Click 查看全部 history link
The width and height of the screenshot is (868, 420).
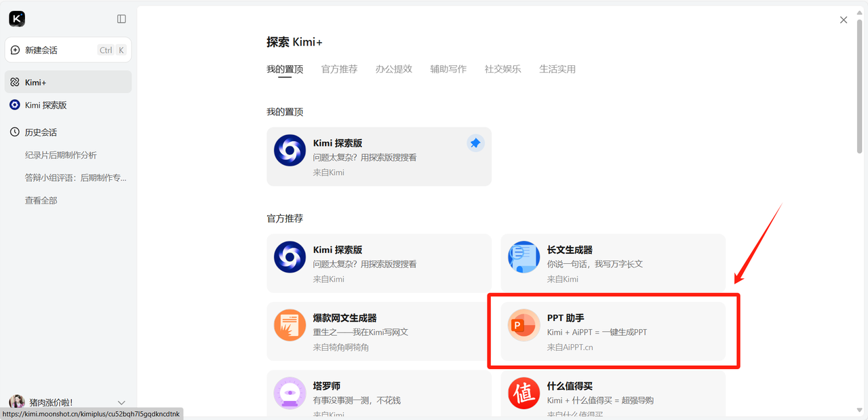(41, 200)
